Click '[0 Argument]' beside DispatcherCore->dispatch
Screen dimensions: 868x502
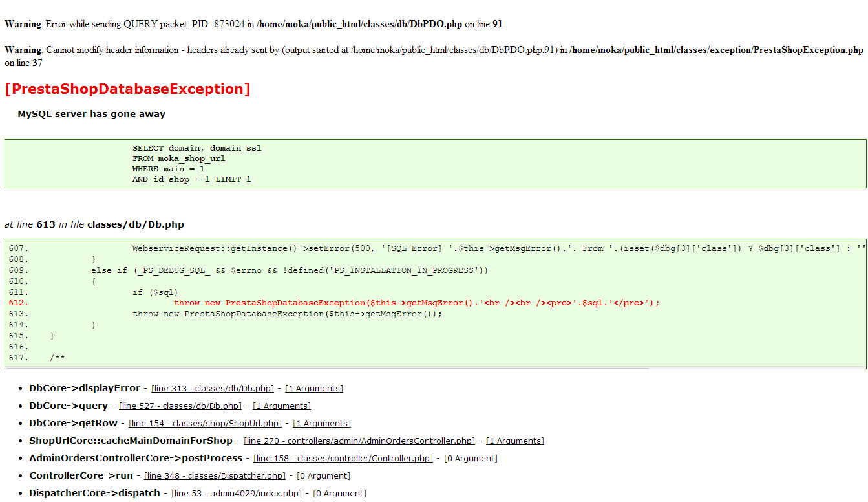coord(339,494)
